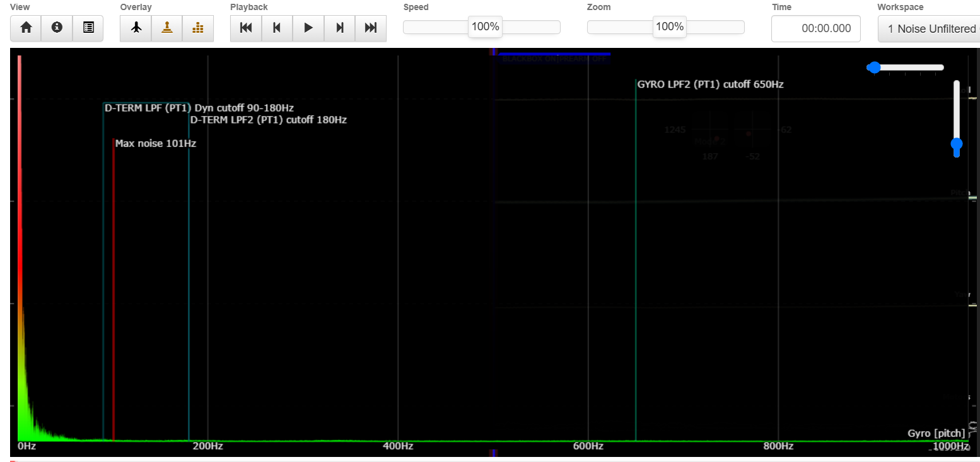Open the log header info icon

(57, 28)
